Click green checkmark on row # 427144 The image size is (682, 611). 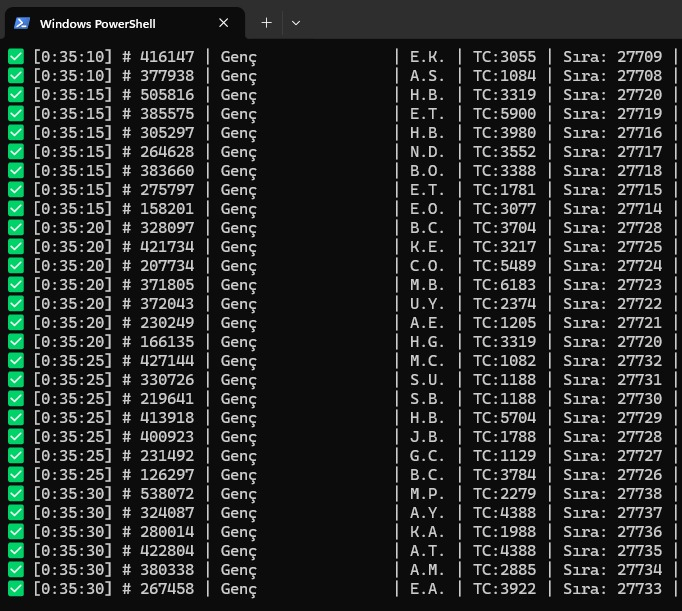[16, 361]
